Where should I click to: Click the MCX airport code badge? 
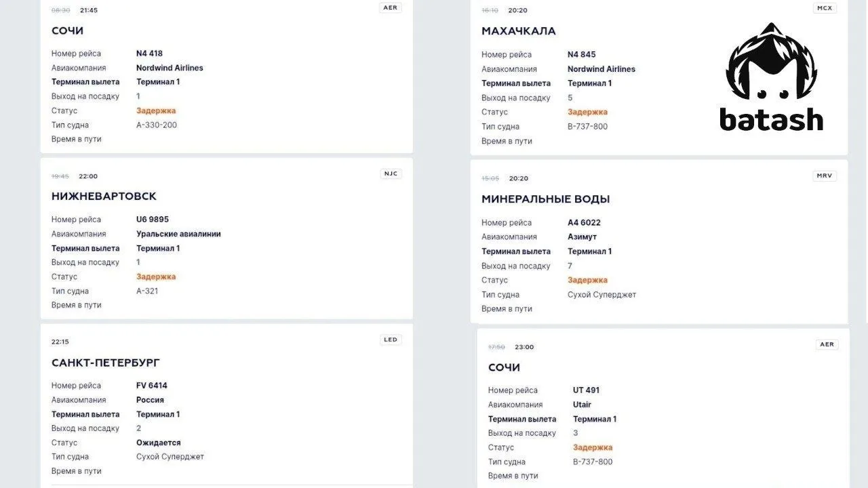coord(825,8)
